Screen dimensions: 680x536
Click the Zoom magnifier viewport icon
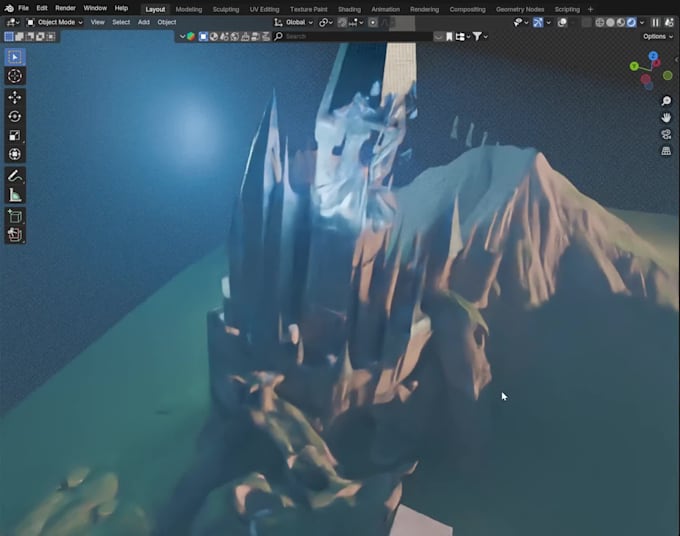pyautogui.click(x=666, y=101)
